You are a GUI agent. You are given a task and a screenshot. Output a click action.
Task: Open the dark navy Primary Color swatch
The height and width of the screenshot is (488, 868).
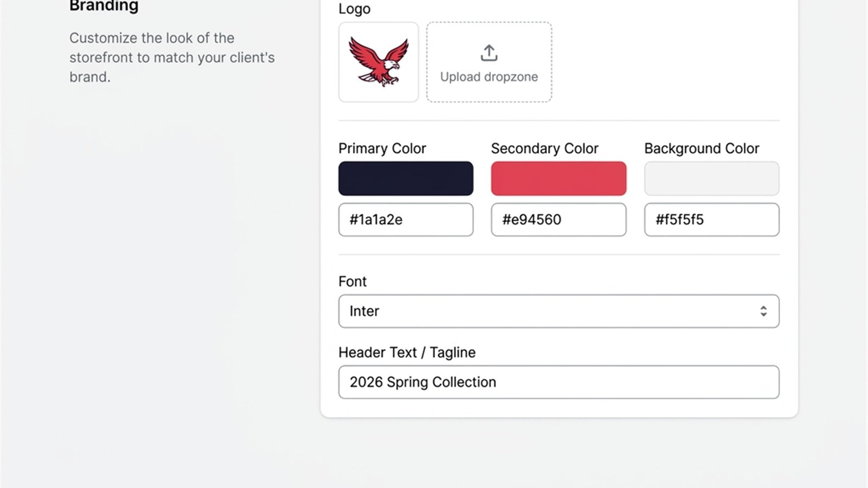point(406,178)
